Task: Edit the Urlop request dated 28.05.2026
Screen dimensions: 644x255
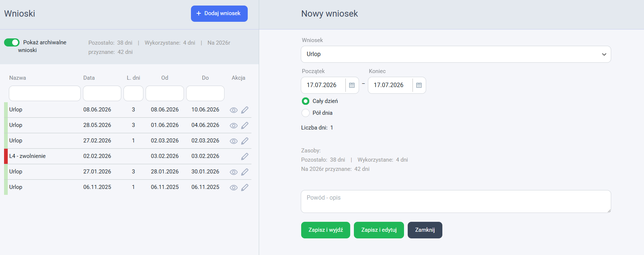Action: 245,125
